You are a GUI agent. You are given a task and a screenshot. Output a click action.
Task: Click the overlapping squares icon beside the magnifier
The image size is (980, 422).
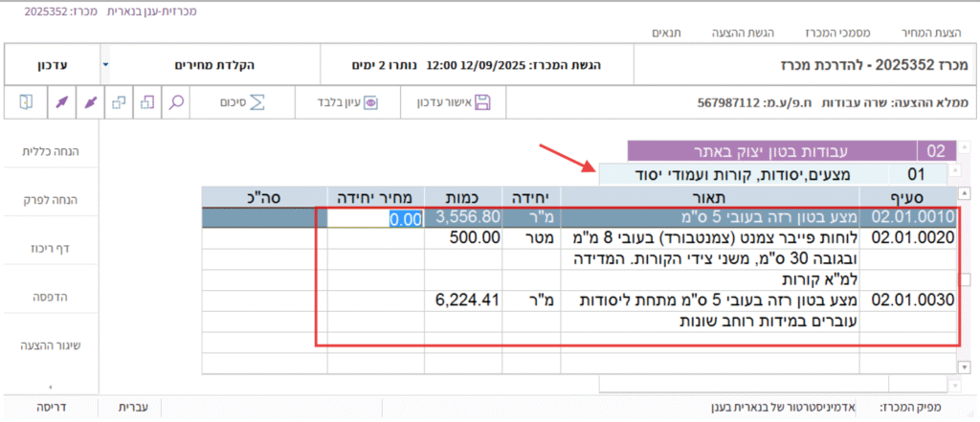coord(146,101)
